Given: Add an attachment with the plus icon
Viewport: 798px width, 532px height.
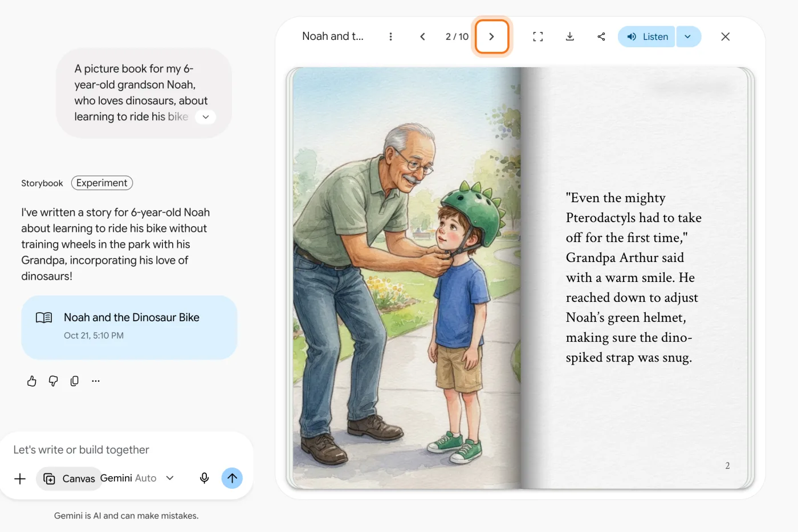Looking at the screenshot, I should click(20, 478).
